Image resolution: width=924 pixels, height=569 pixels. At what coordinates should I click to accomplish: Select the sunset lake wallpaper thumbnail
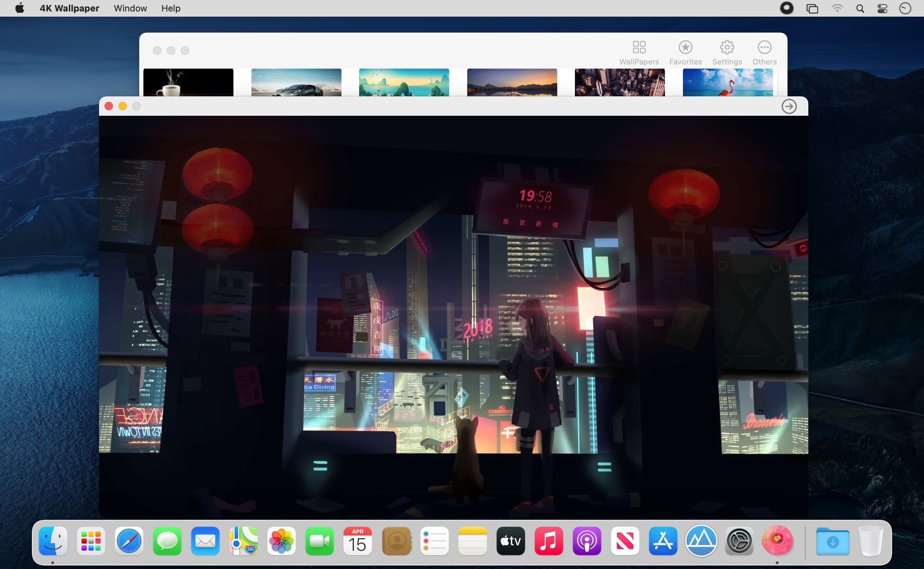point(512,82)
